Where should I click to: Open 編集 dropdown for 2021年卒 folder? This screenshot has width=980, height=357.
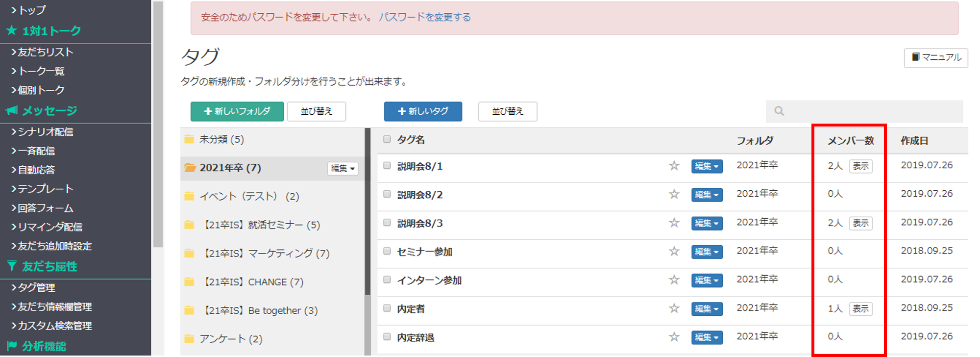click(x=343, y=168)
